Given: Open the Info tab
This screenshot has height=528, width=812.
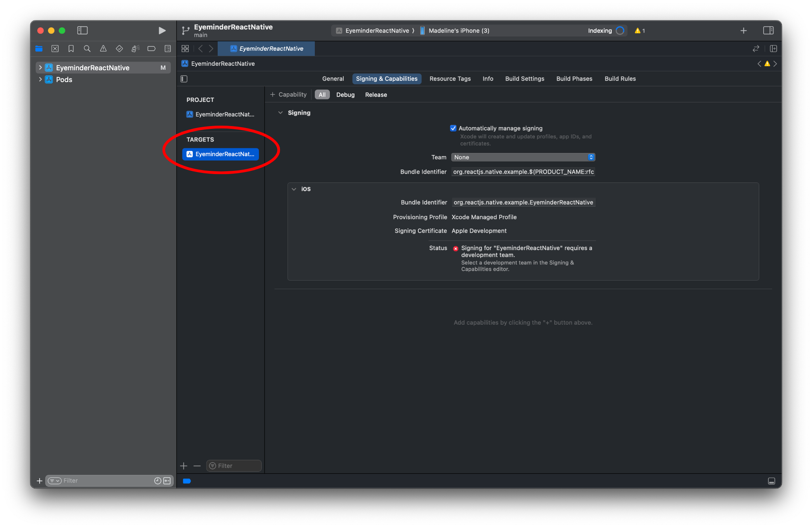Looking at the screenshot, I should (488, 79).
